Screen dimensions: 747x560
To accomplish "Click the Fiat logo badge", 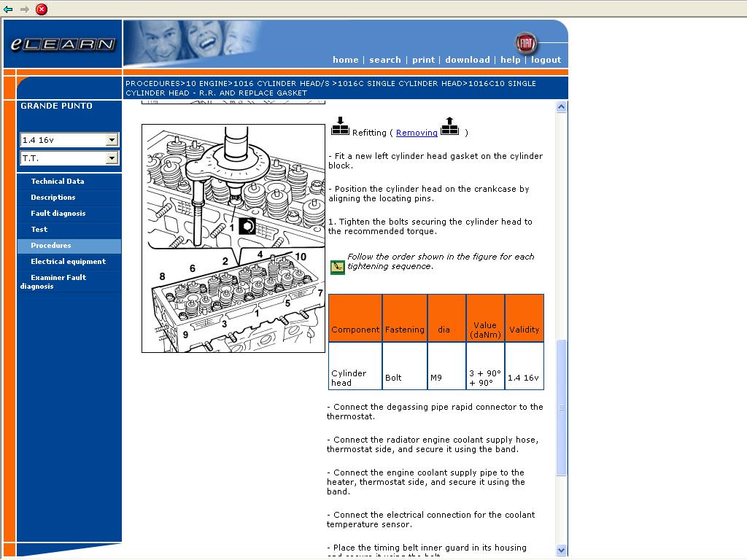I will (525, 43).
